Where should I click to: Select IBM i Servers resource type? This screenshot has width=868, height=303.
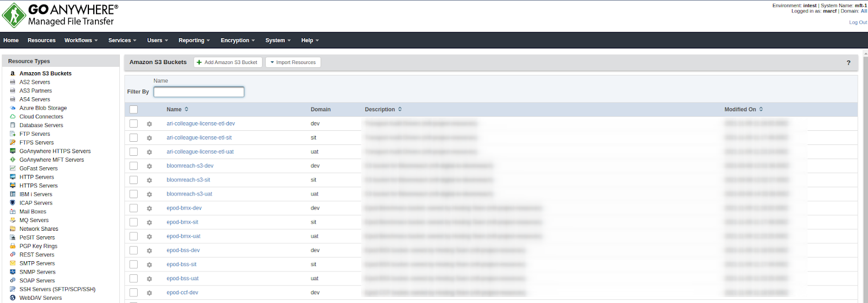(x=36, y=194)
